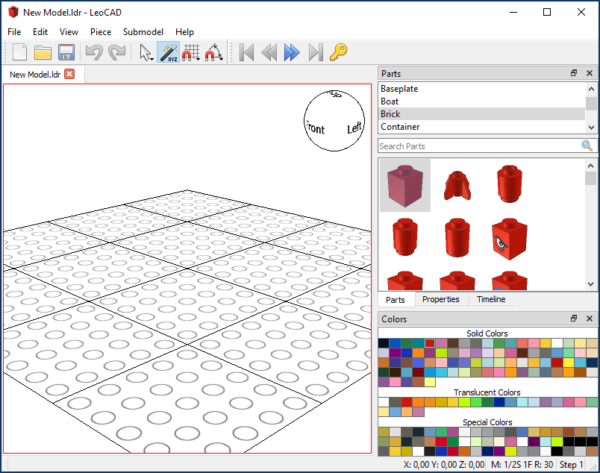This screenshot has width=600, height=473.
Task: Toggle the XYZ relative transform wand
Action: coord(168,52)
